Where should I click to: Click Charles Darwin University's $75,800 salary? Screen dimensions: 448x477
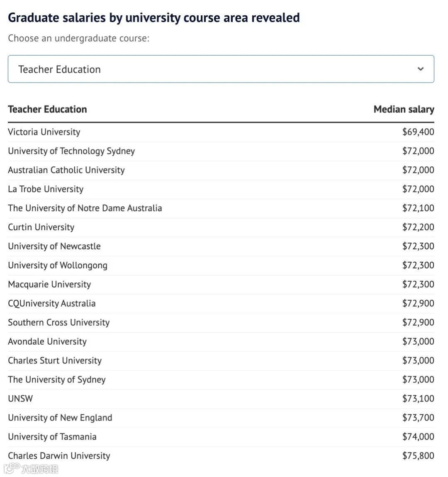418,456
